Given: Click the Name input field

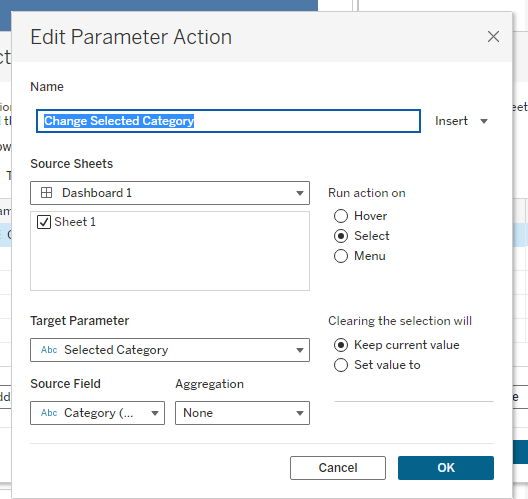Looking at the screenshot, I should point(228,121).
